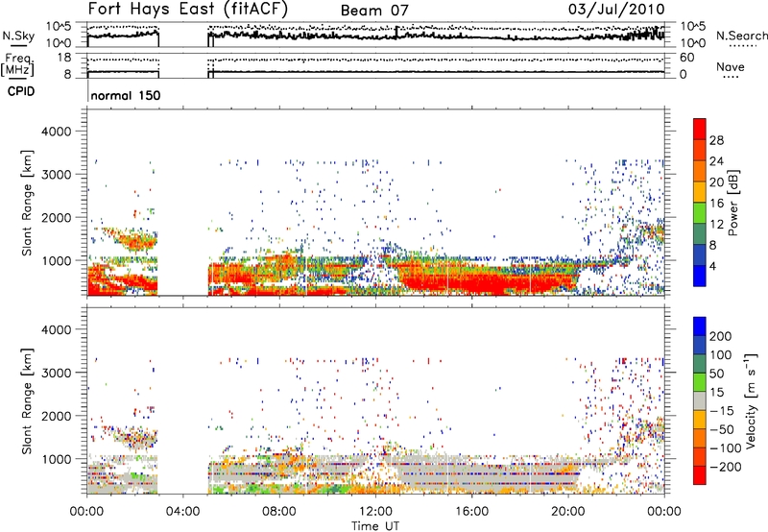Click the '16' label on Power colorbar
Viewport: 768px width, 532px height.
(x=716, y=203)
